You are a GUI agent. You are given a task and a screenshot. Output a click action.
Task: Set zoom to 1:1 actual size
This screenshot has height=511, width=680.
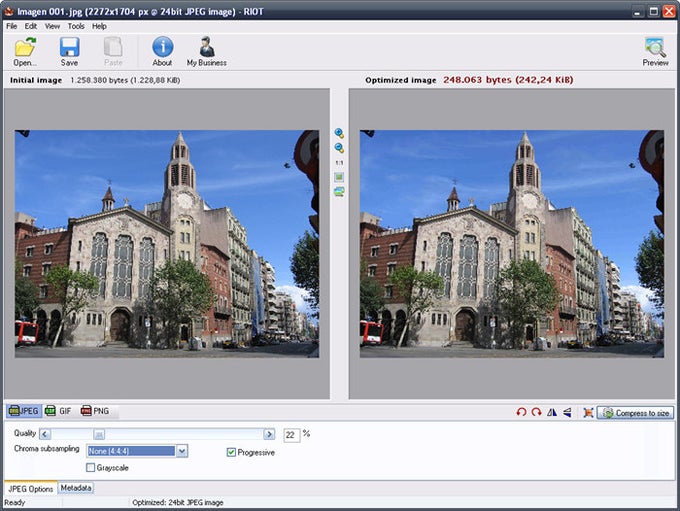pyautogui.click(x=339, y=163)
